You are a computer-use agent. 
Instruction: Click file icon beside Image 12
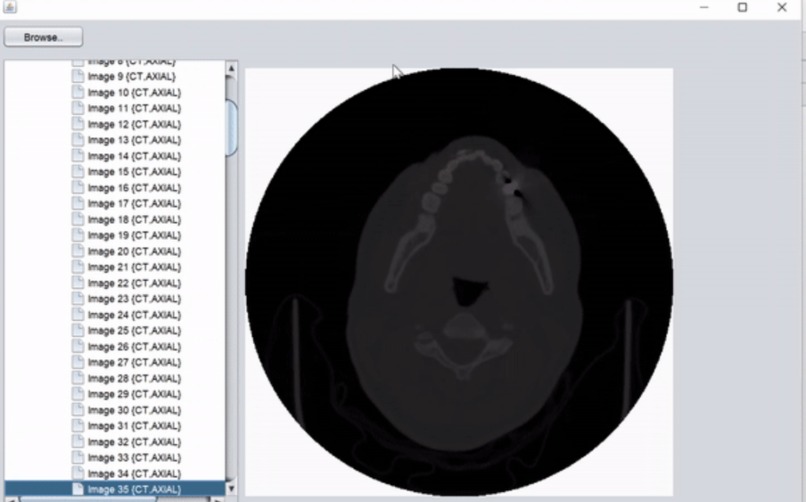coord(78,124)
